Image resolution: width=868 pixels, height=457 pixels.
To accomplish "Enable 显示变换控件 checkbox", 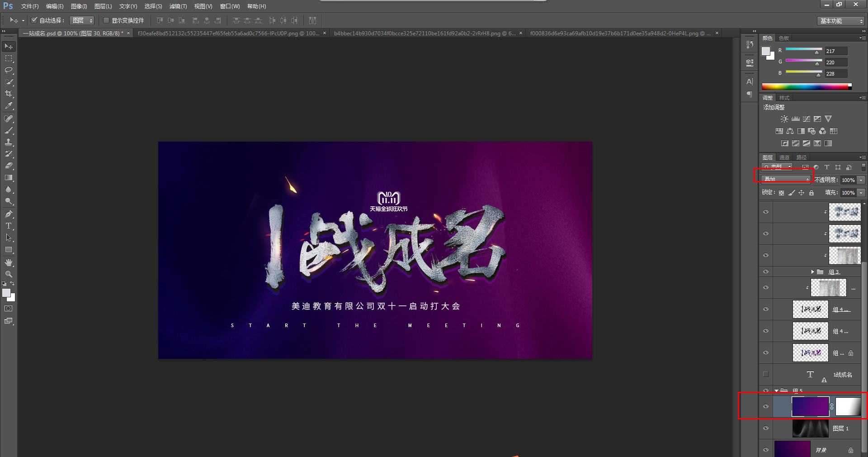I will coord(107,20).
